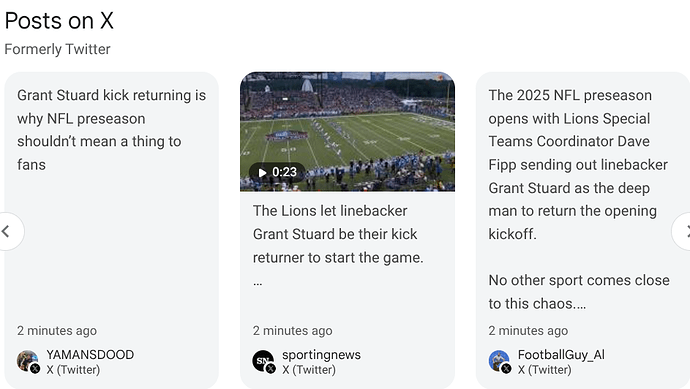Open the football stadium video thumbnail
This screenshot has height=389, width=690.
(x=347, y=132)
